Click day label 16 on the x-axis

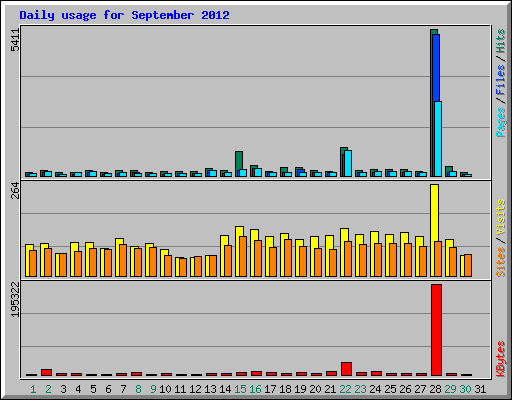(255, 389)
